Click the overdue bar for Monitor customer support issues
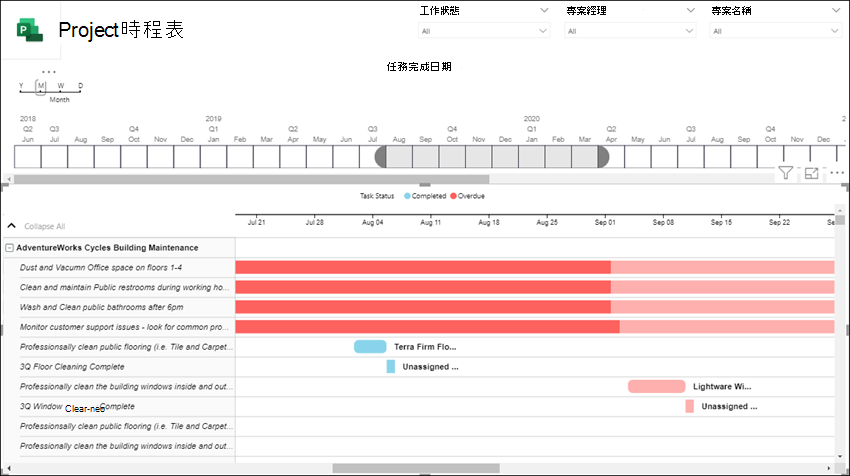850x476 pixels. [428, 327]
